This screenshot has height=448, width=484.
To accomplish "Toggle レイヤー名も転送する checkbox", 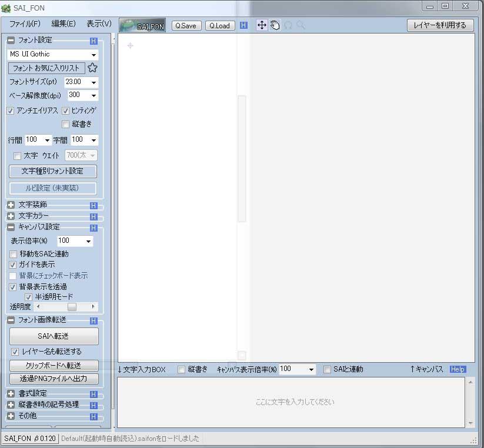I will pos(15,352).
